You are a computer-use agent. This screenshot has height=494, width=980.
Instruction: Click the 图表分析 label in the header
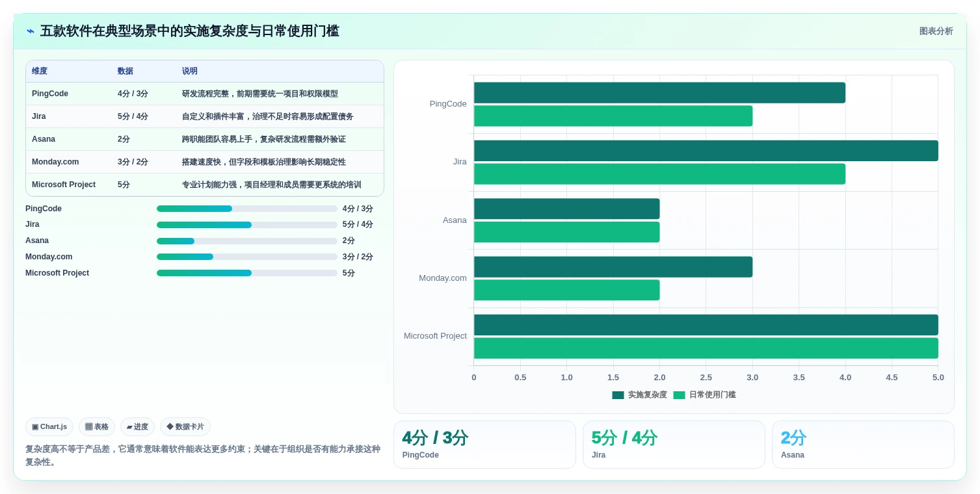coord(936,31)
